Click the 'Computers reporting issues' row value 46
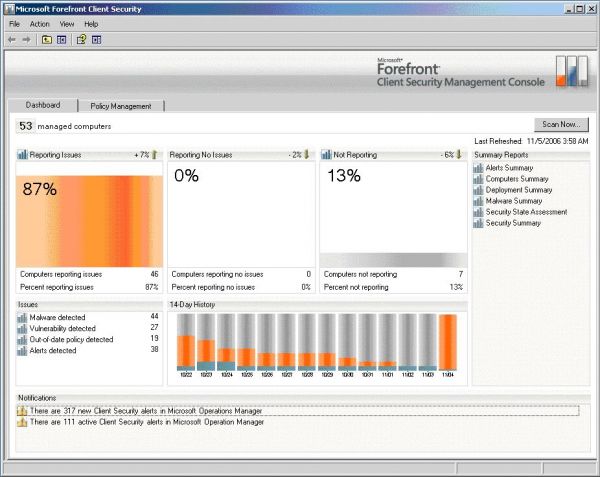The width and height of the screenshot is (600, 477). pyautogui.click(x=154, y=274)
